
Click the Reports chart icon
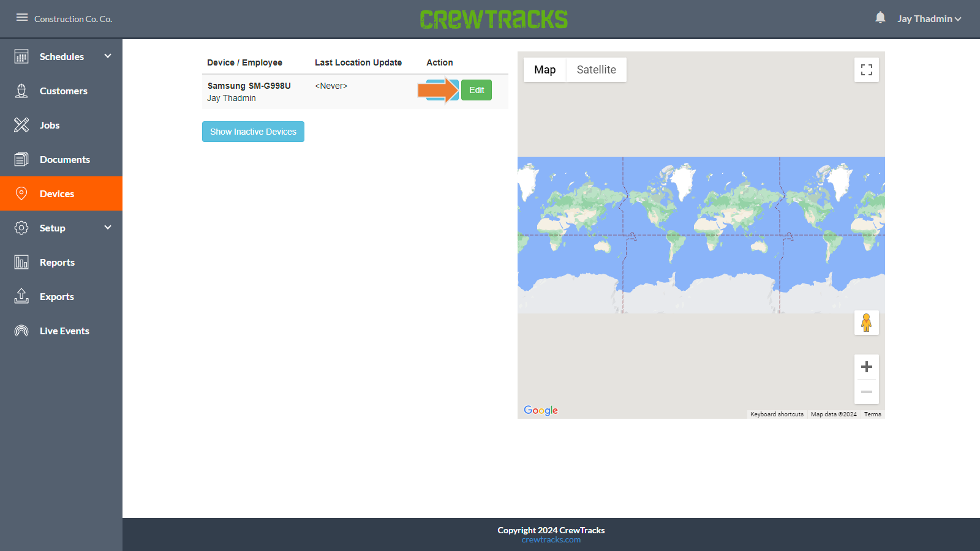coord(21,262)
